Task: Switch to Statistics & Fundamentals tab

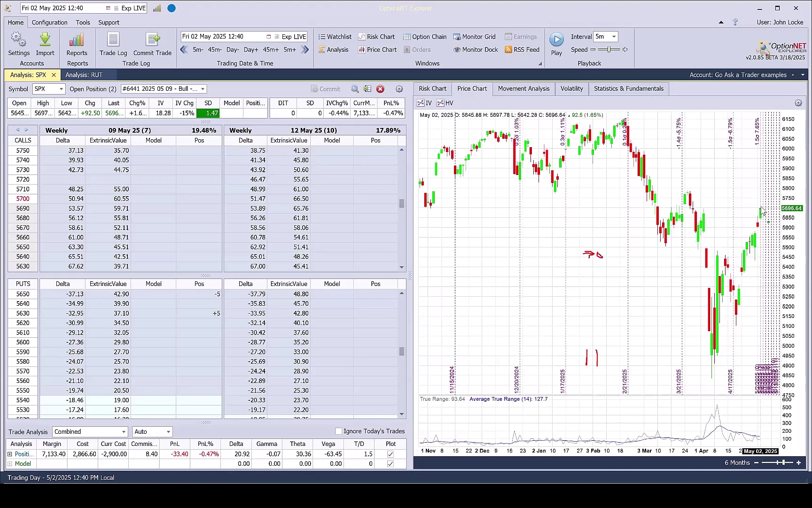Action: click(629, 89)
